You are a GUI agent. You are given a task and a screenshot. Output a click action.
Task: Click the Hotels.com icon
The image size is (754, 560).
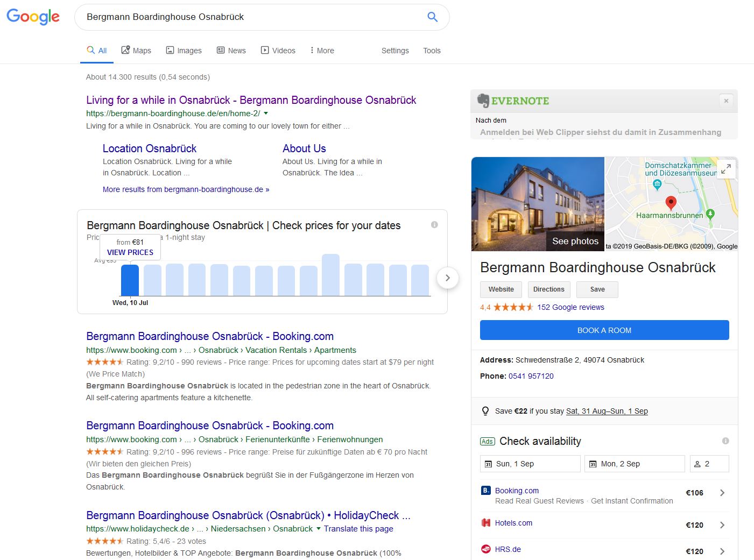[x=485, y=522]
